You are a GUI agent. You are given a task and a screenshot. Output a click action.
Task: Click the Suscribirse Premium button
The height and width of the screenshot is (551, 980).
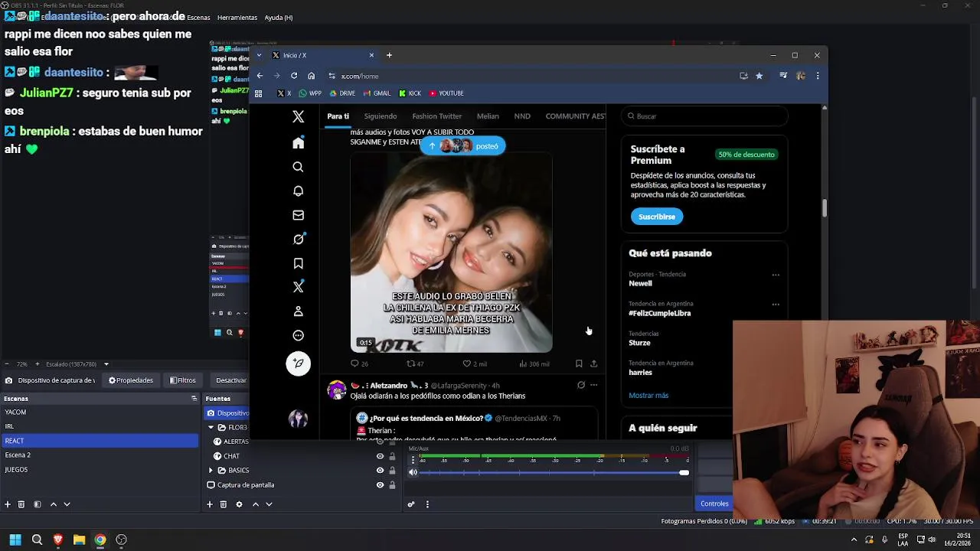[657, 217]
